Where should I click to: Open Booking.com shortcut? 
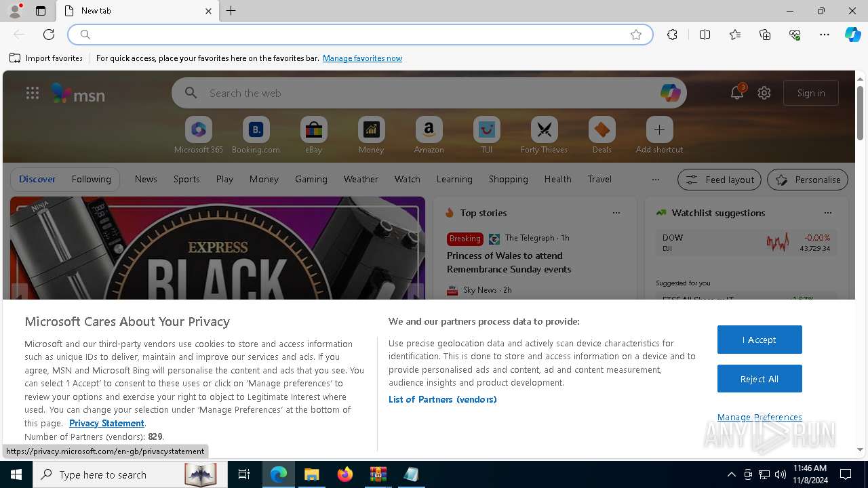click(256, 136)
